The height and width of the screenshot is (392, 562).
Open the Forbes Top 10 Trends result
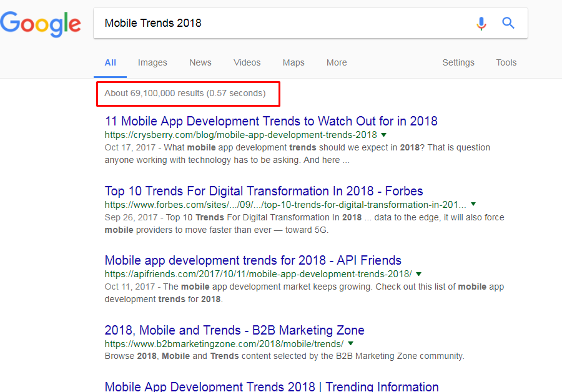coord(264,191)
